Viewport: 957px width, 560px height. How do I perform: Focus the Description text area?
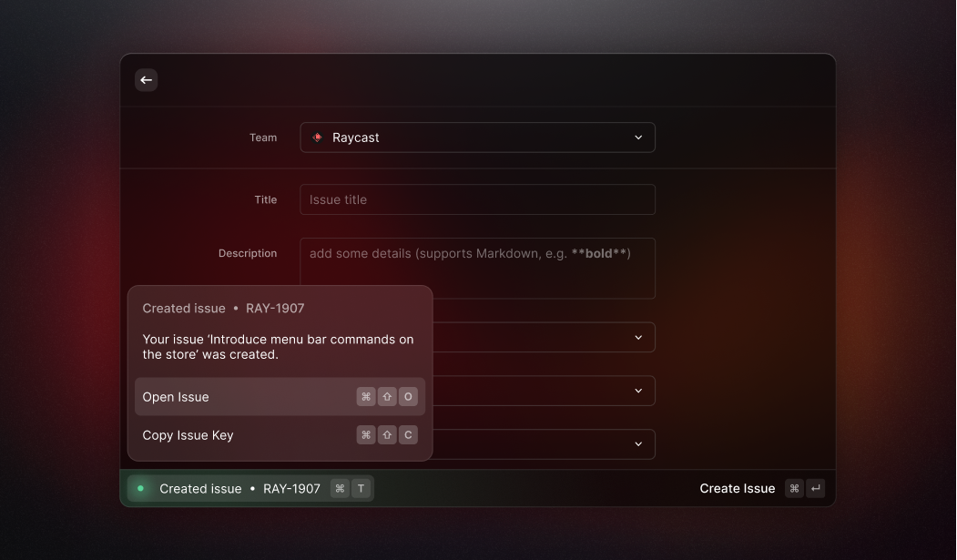[477, 268]
